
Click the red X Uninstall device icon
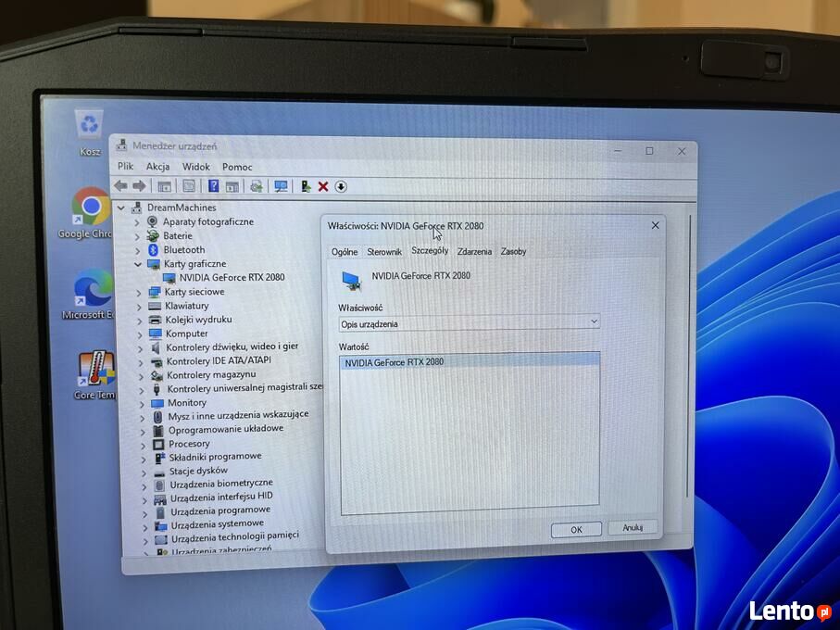click(x=323, y=186)
